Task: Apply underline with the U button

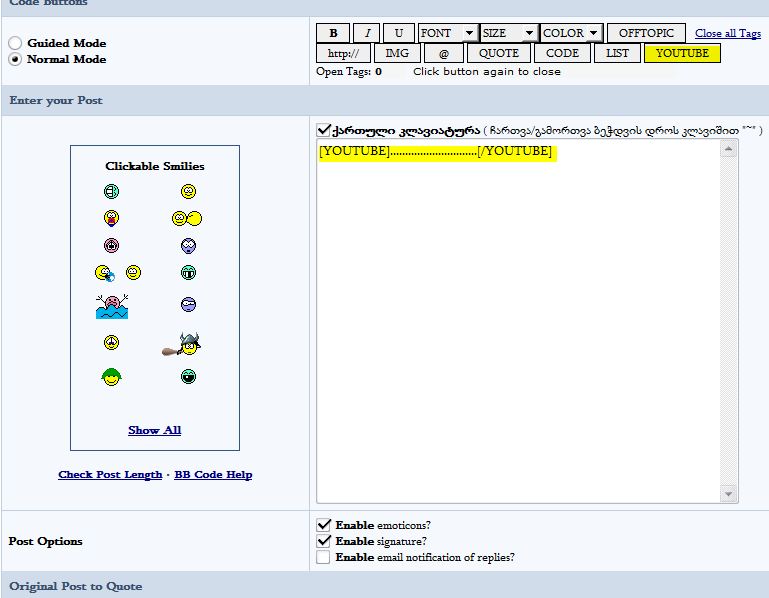Action: point(399,33)
